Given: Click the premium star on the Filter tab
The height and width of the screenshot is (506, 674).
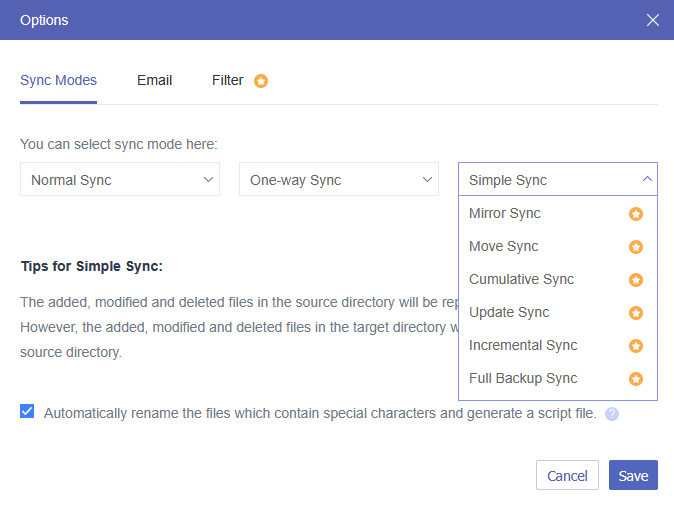Looking at the screenshot, I should coord(261,81).
